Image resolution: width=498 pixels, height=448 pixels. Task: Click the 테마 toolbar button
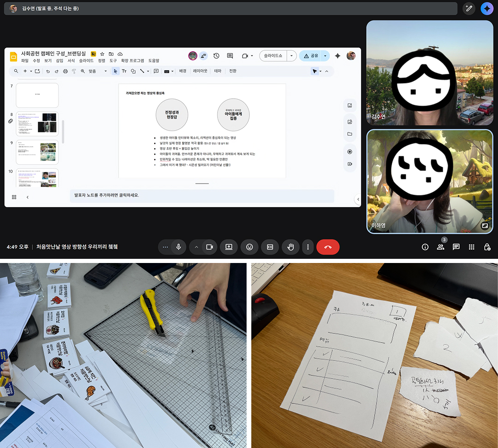[x=218, y=71]
